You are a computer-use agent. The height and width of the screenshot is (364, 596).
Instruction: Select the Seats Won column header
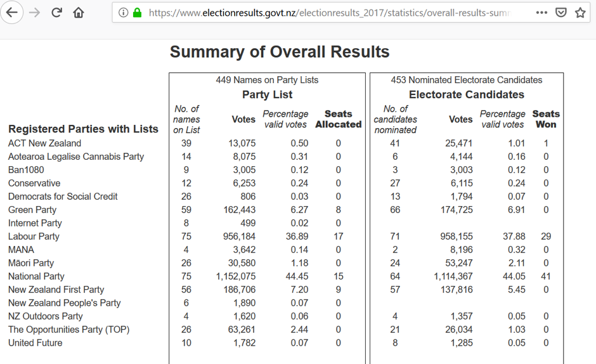click(x=546, y=119)
